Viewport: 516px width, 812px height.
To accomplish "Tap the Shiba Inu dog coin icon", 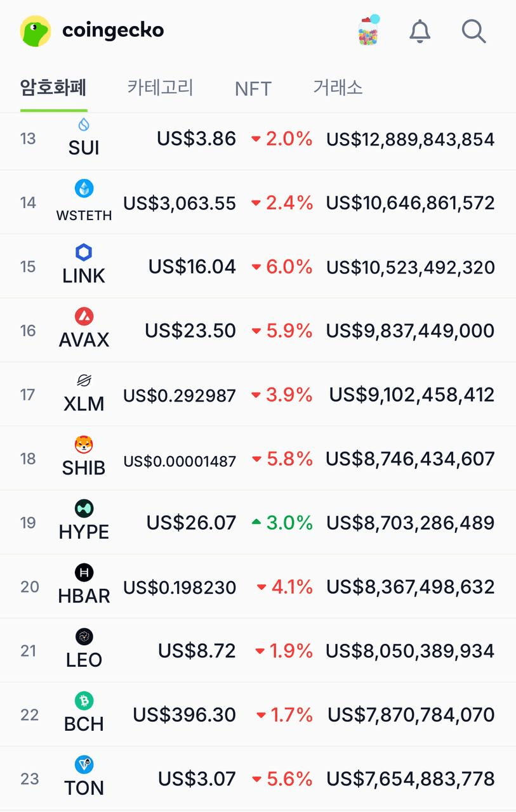I will point(84,444).
